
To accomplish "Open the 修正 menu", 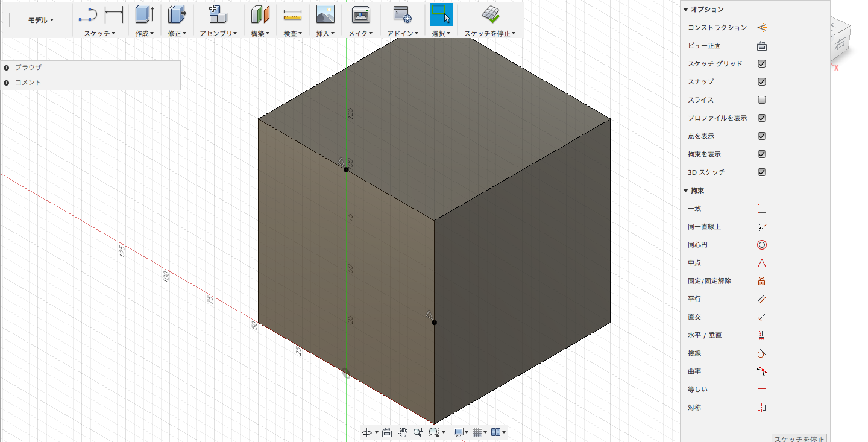I will tap(177, 34).
